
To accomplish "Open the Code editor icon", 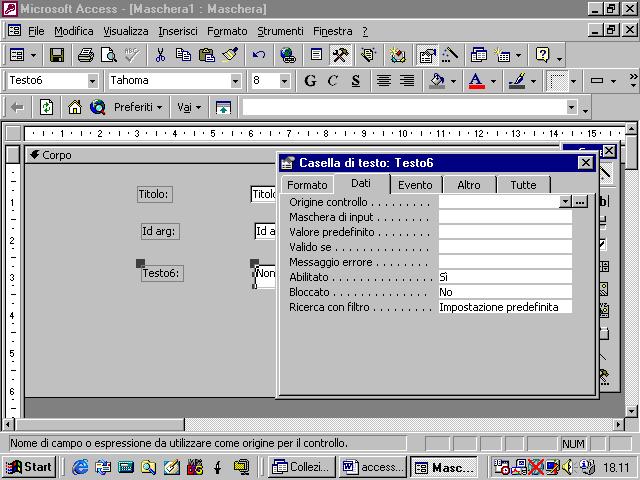I will (397, 55).
